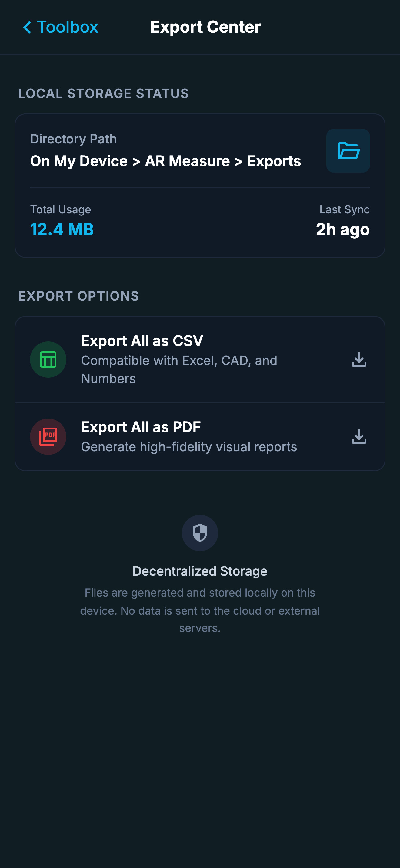
Task: Click the Export Center title
Action: [205, 27]
